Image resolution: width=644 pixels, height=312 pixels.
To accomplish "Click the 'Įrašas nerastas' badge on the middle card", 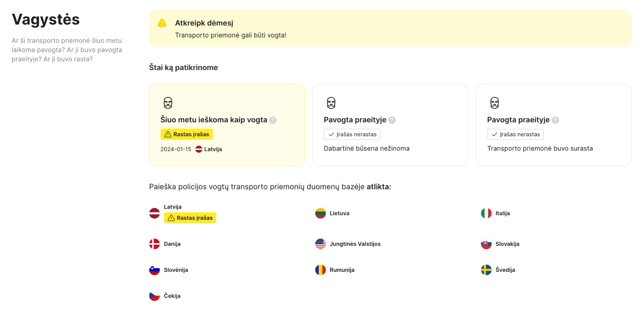I will 352,134.
